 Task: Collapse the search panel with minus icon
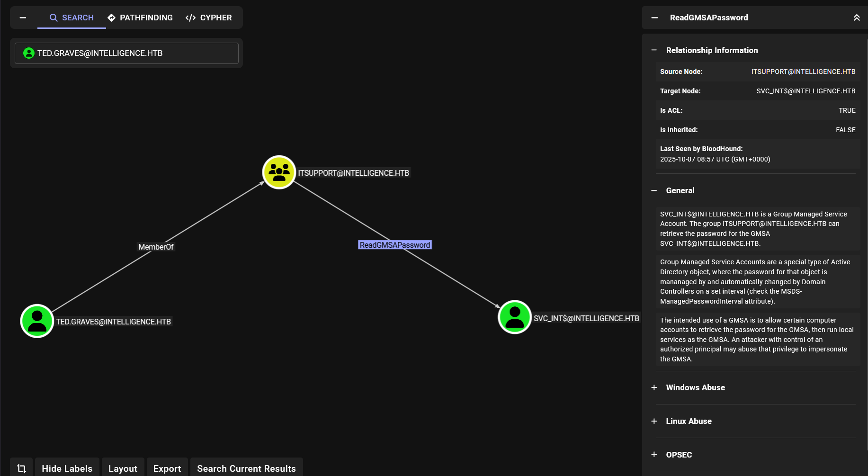coord(23,18)
